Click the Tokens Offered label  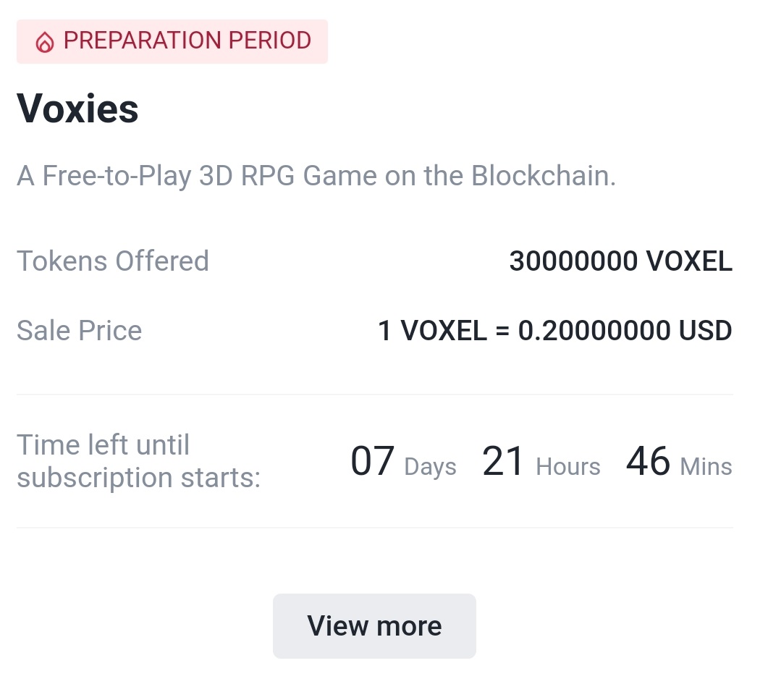[x=113, y=261]
